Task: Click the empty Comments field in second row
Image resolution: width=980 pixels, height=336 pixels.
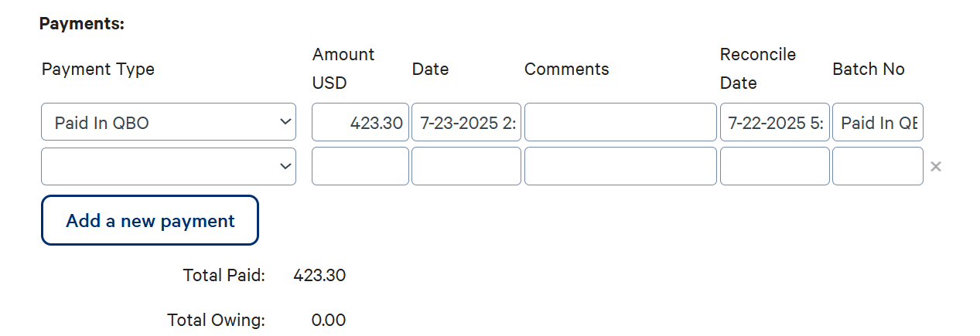Action: point(620,166)
